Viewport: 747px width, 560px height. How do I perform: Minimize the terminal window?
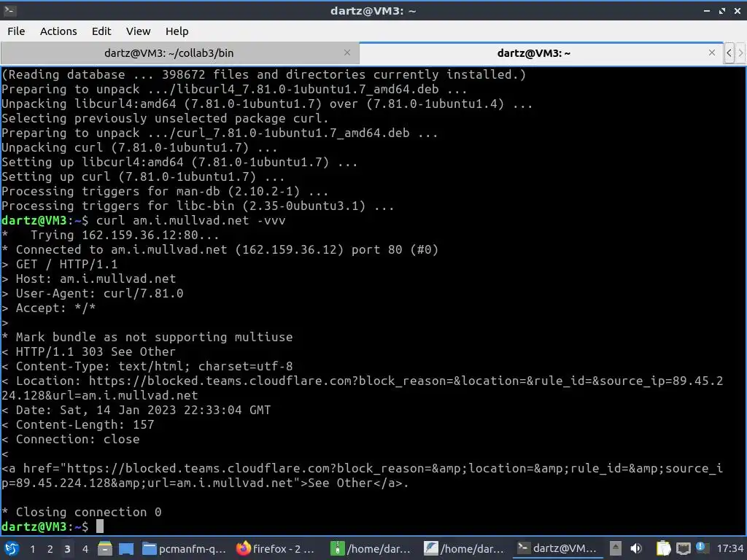(706, 10)
